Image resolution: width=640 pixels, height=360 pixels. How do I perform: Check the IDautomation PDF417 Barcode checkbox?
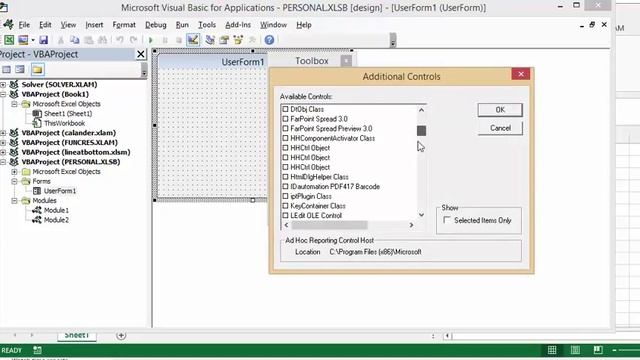(285, 187)
